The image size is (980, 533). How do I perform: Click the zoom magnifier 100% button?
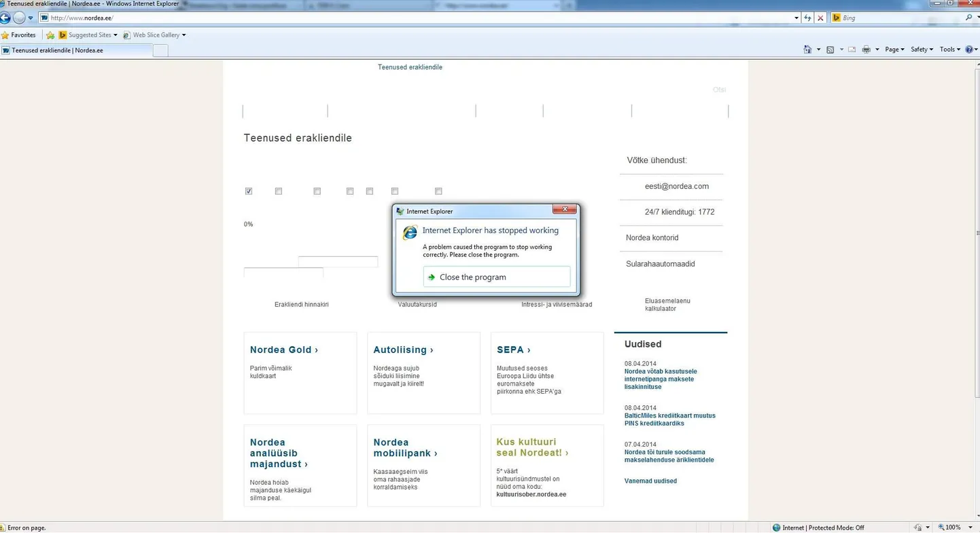tap(950, 528)
